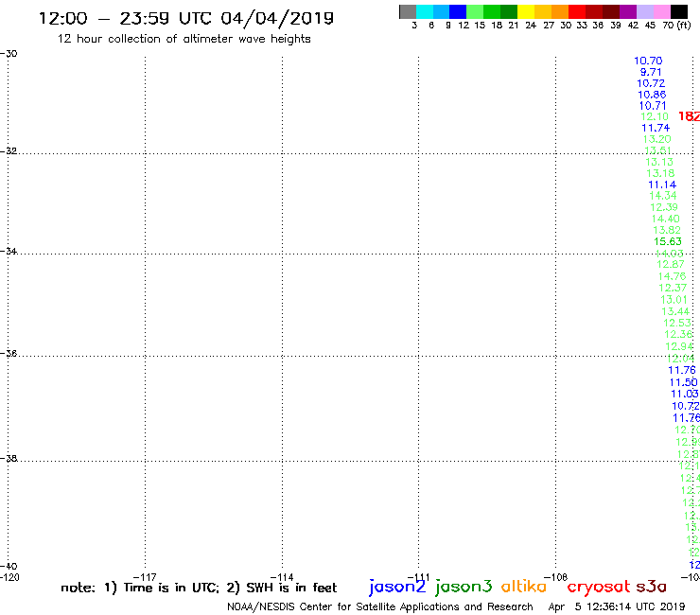
Task: Click the NOAA/NESDIS credit line
Action: (380, 606)
